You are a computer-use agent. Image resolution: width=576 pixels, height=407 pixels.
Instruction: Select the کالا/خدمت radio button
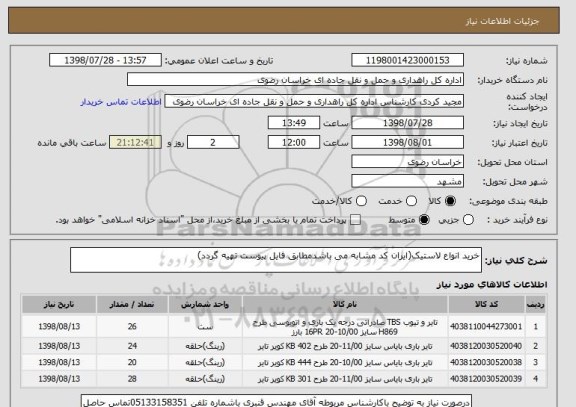tap(361, 201)
